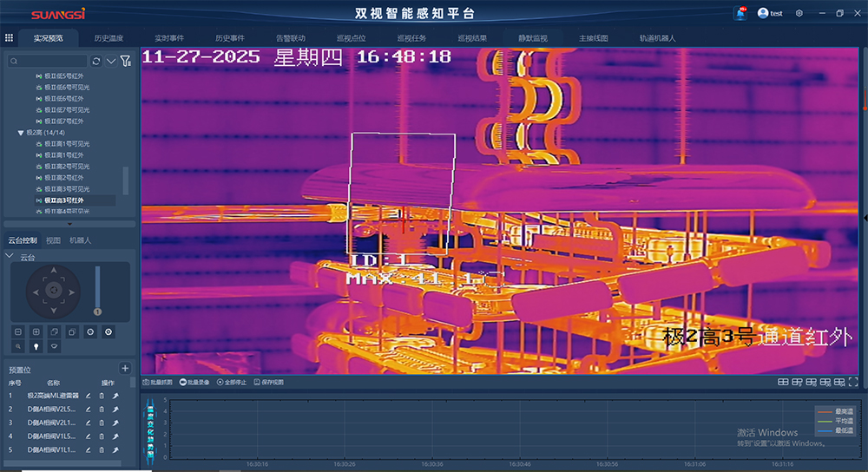The height and width of the screenshot is (472, 868).
Task: Open the 轨道机器人 tab
Action: pyautogui.click(x=657, y=38)
